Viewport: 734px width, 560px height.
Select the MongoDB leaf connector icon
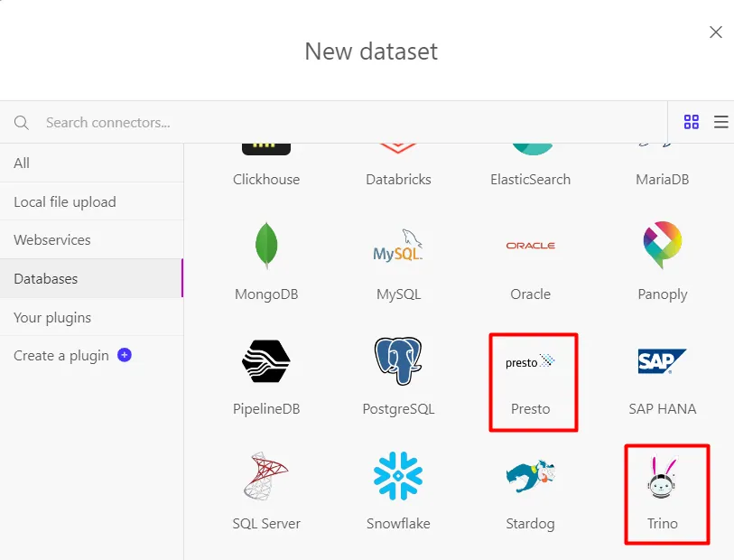click(266, 246)
